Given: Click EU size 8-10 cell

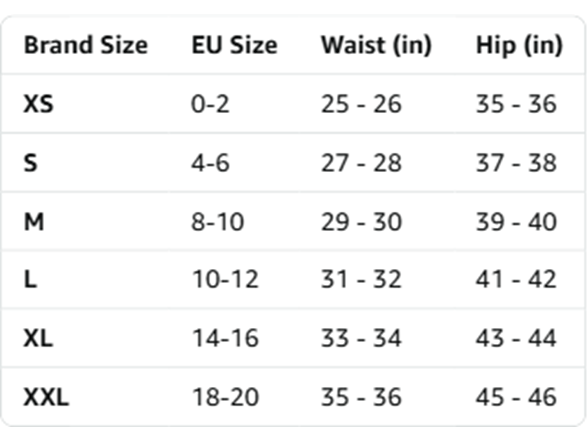Looking at the screenshot, I should tap(218, 222).
